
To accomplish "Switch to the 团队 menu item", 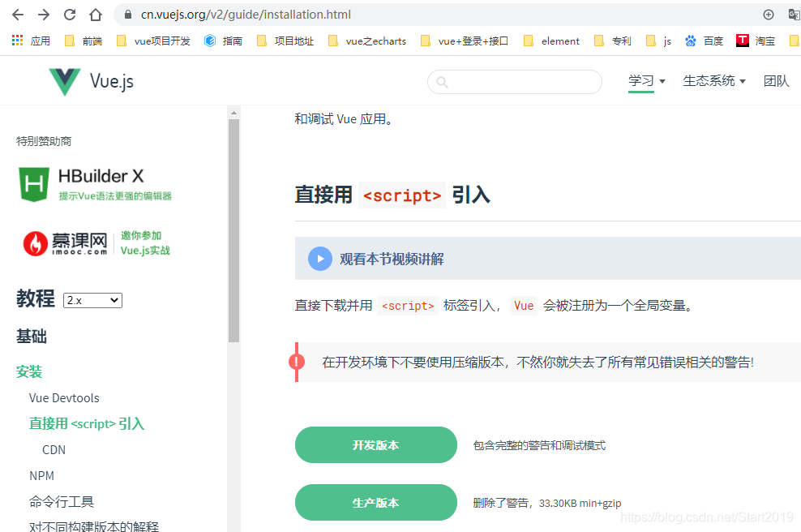I will [776, 80].
